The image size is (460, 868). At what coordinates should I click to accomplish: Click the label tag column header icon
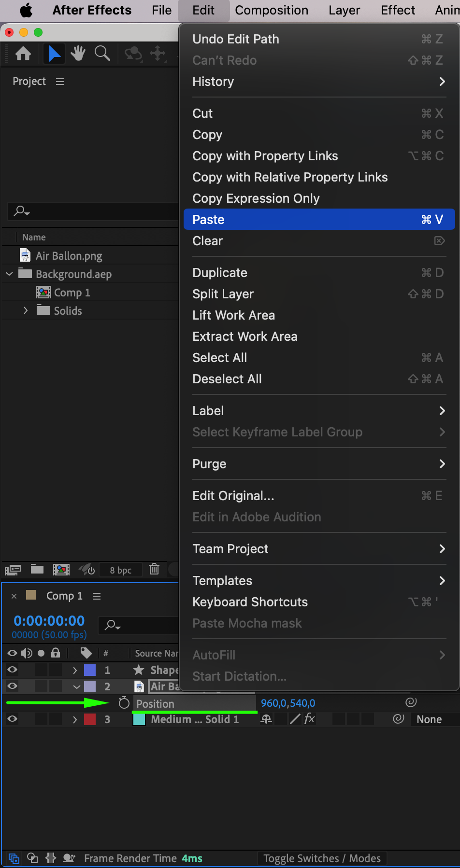point(86,653)
